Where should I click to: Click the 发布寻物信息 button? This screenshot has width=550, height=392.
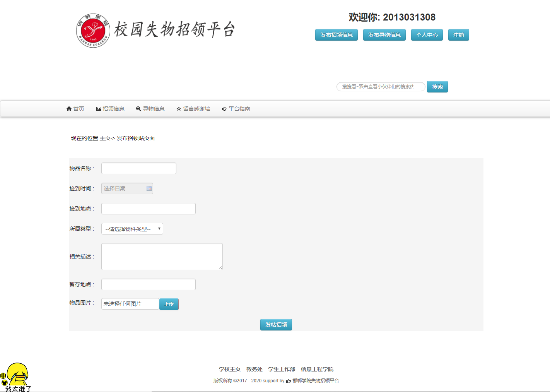click(384, 35)
